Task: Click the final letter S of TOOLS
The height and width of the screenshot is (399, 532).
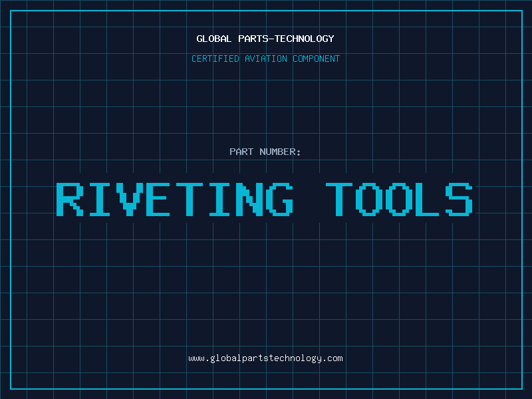Action: click(459, 199)
